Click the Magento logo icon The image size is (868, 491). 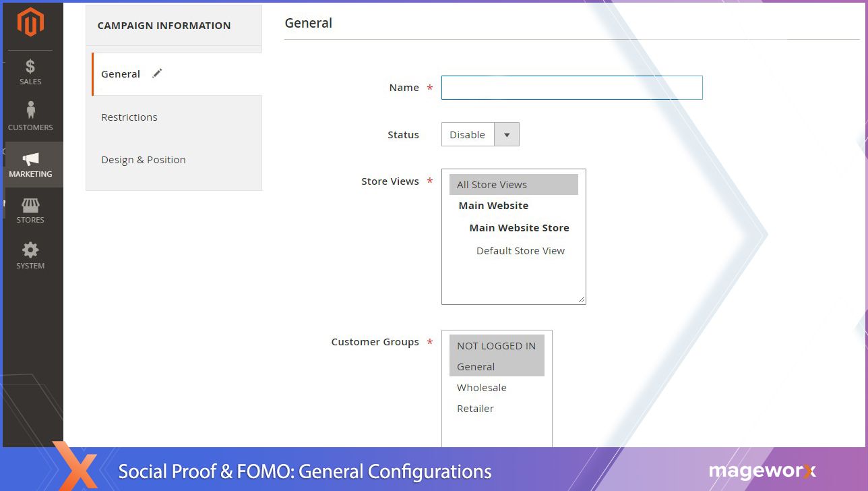point(30,22)
